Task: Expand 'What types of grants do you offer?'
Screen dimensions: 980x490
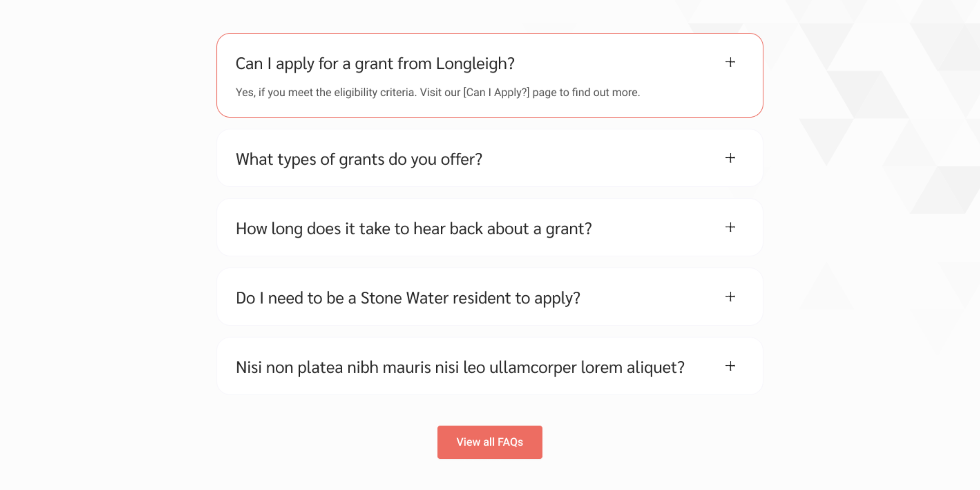Action: point(490,158)
